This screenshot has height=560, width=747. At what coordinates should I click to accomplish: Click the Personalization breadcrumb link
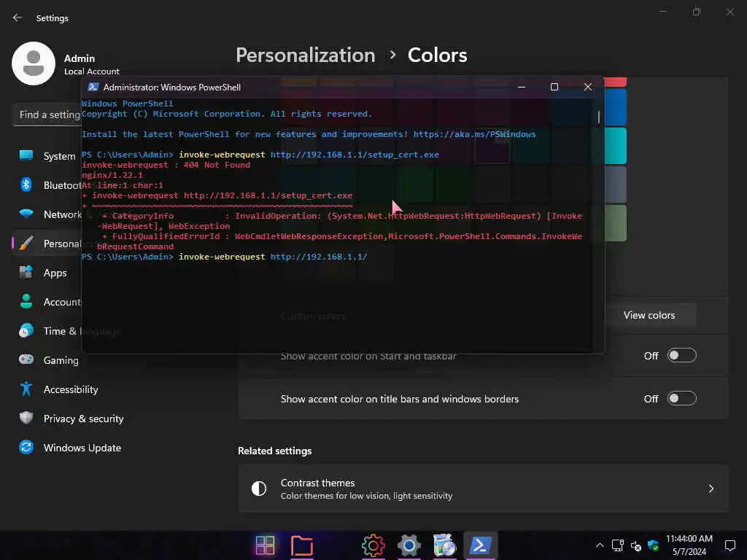tap(306, 55)
